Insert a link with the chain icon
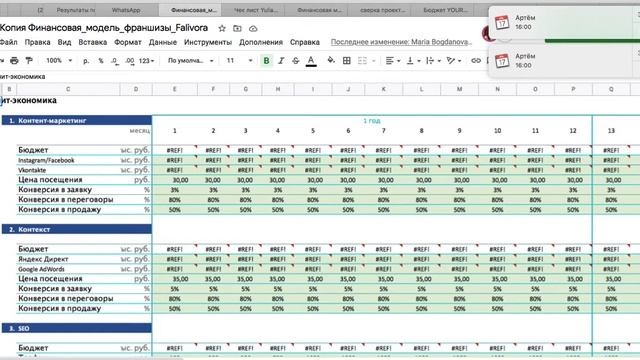 [476, 60]
